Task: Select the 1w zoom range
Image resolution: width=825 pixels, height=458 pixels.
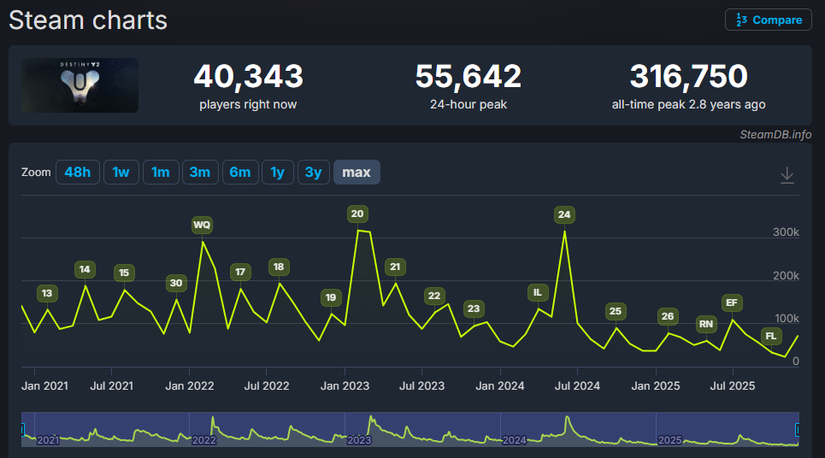Action: point(120,172)
